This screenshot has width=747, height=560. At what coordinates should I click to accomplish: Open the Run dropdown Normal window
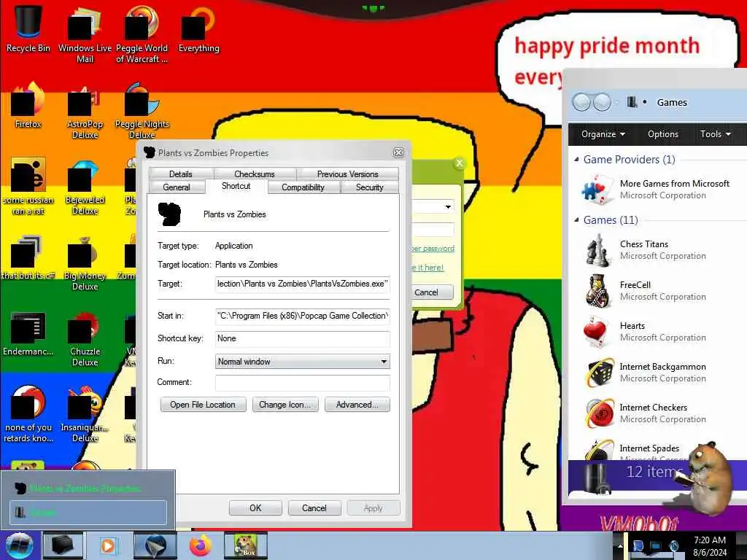pyautogui.click(x=303, y=362)
